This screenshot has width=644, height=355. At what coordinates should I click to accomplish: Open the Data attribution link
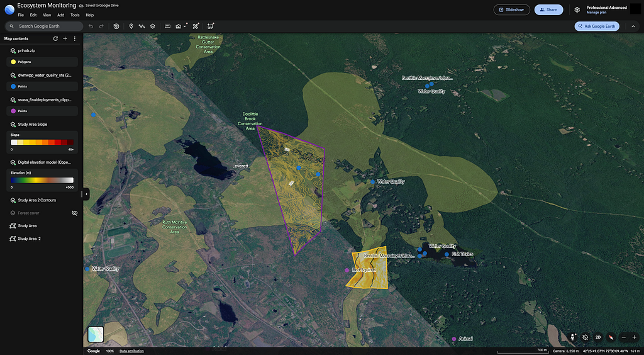point(131,351)
